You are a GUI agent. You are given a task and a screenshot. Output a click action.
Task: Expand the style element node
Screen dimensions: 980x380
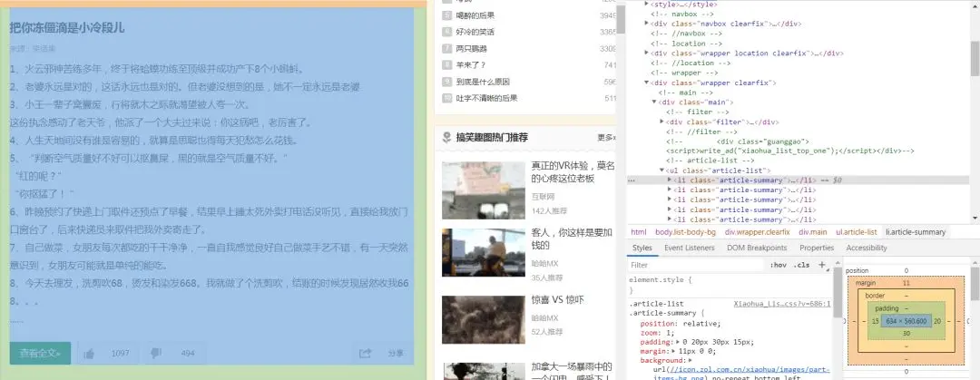point(647,4)
